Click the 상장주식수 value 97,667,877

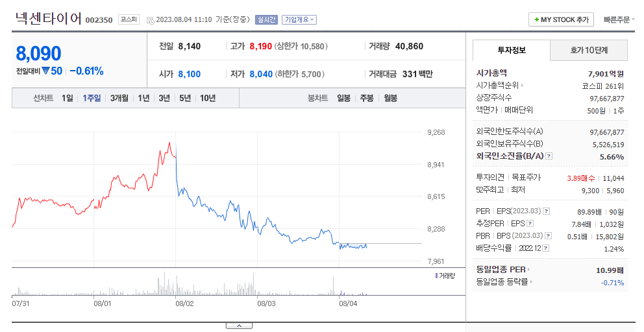click(607, 99)
